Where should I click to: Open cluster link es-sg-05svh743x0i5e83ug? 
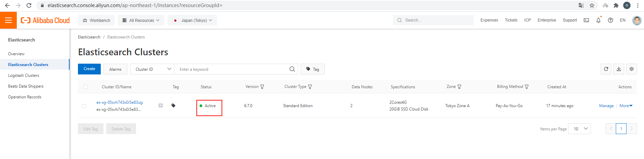[x=120, y=102]
